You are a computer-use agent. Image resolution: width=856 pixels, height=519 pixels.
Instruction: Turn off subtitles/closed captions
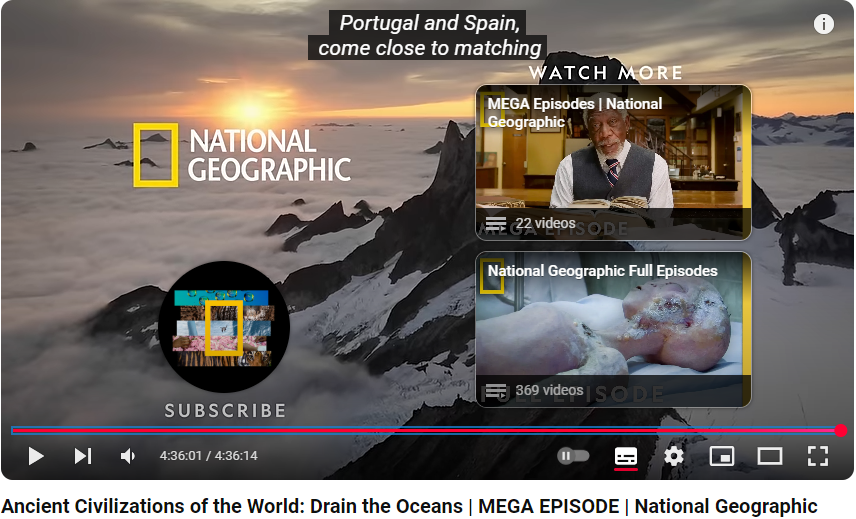point(626,456)
